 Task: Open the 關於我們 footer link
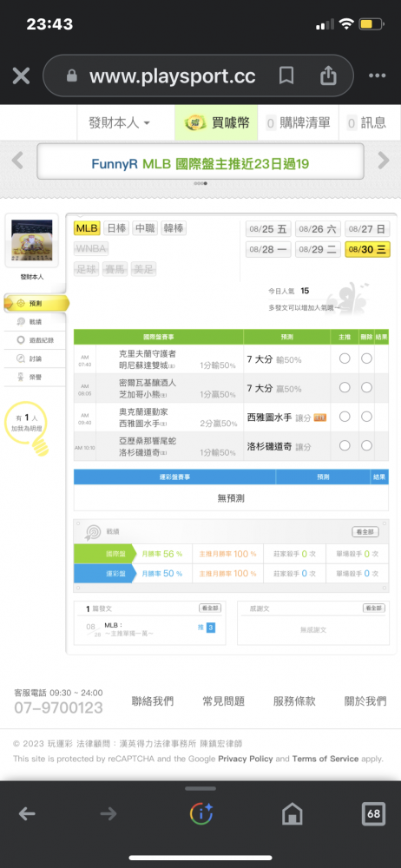coord(365,700)
